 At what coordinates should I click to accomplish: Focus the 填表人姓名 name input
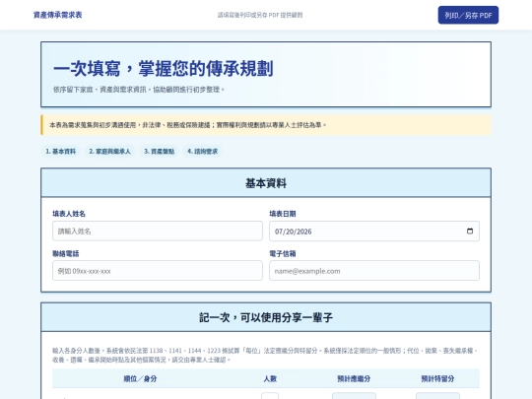pos(158,232)
